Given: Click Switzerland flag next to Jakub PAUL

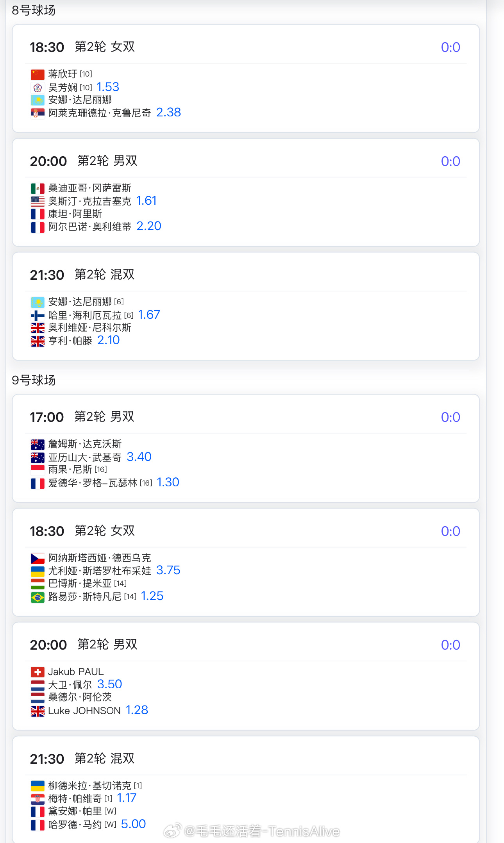Looking at the screenshot, I should 38,672.
